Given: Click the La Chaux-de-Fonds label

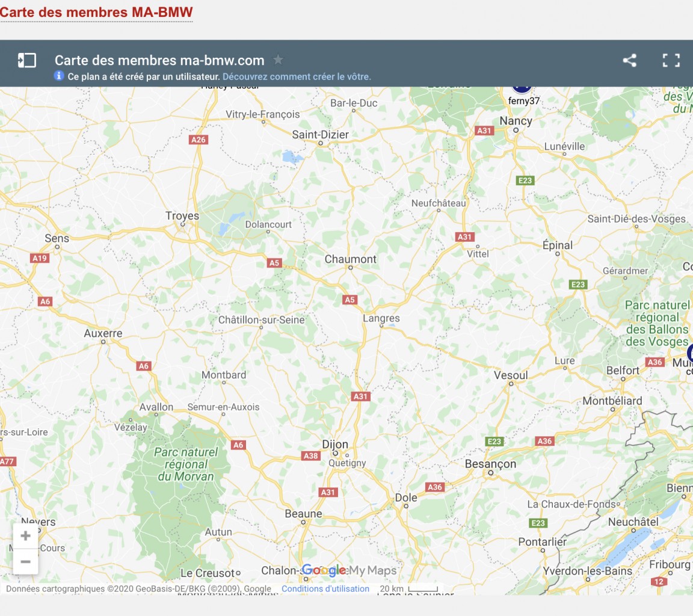Looking at the screenshot, I should [x=571, y=504].
